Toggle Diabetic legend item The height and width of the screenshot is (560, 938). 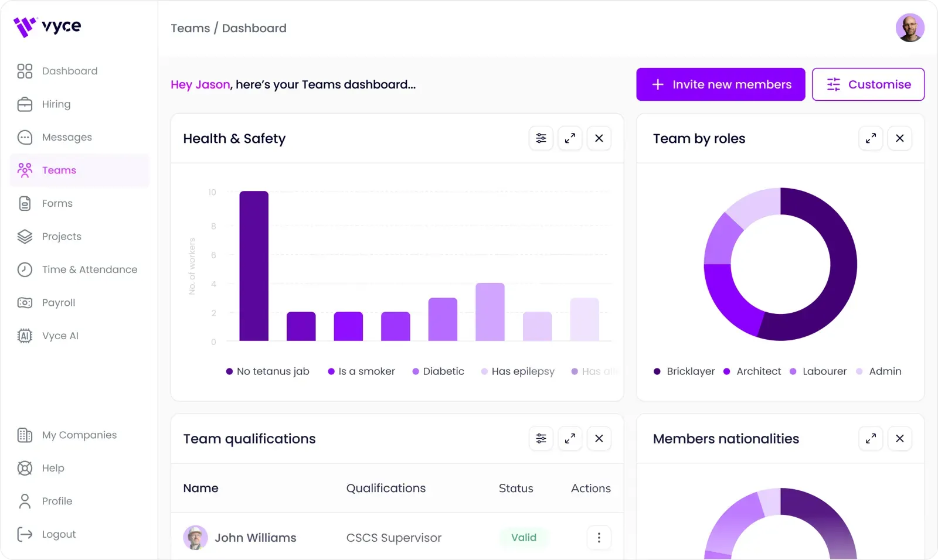[439, 371]
